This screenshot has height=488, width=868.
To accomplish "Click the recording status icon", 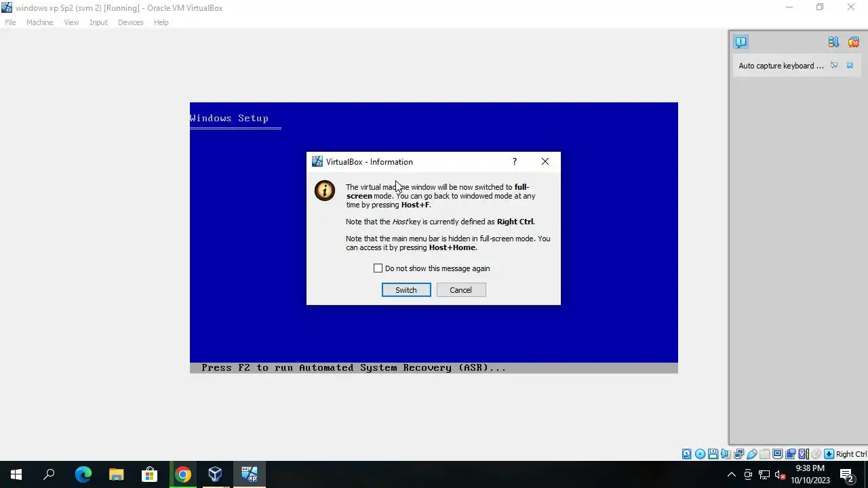I will tap(791, 454).
